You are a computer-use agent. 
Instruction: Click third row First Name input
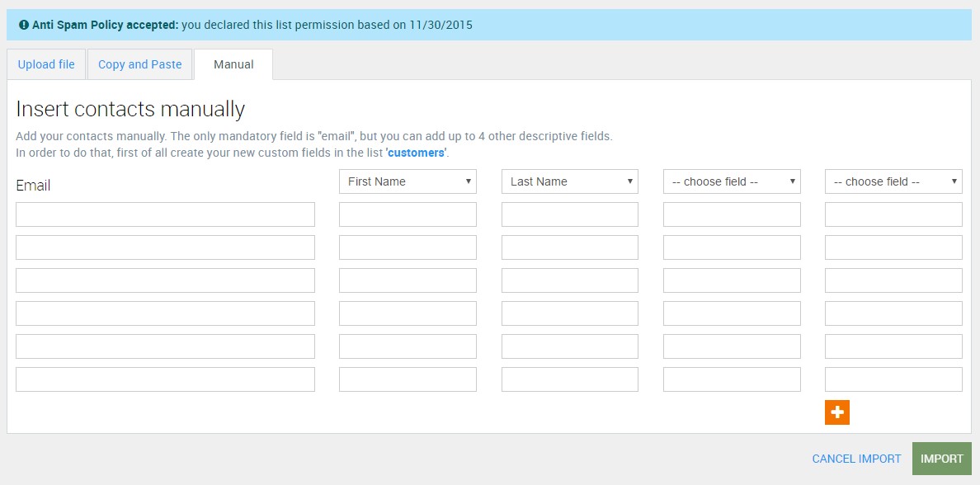(x=408, y=280)
